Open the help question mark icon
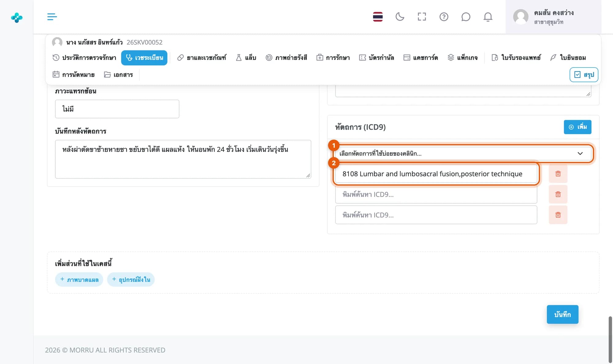Screen dimensions: 613x364 pyautogui.click(x=444, y=17)
